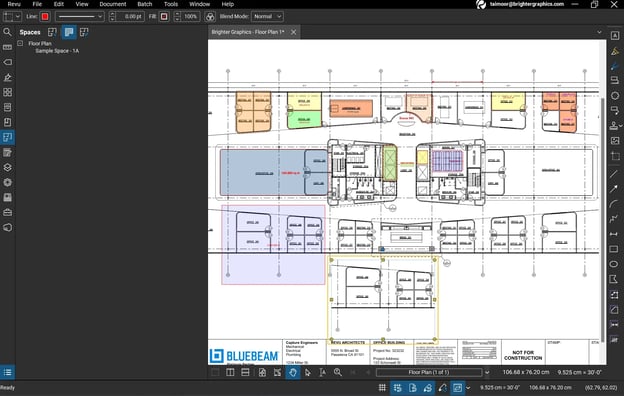Select the Crop tool

pos(615,156)
